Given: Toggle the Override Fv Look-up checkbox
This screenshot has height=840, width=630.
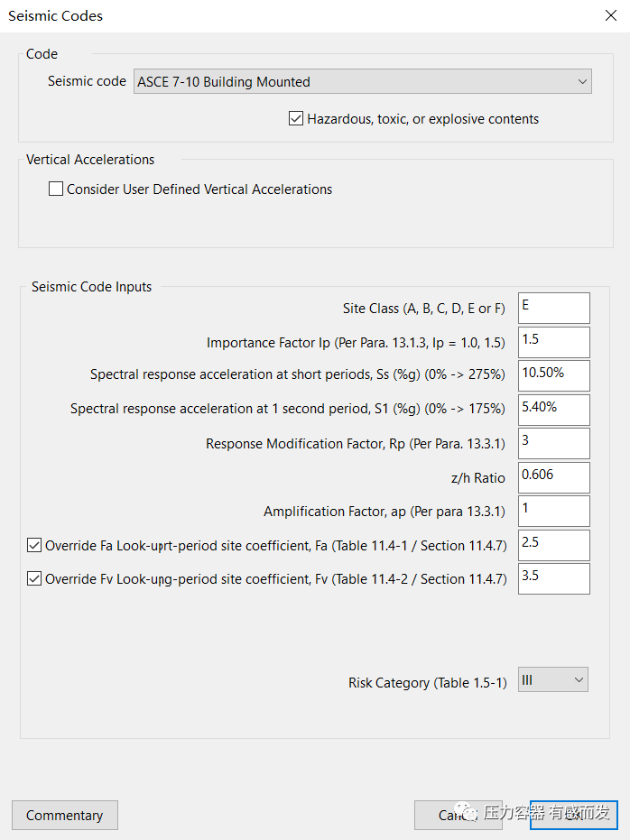Looking at the screenshot, I should 34,578.
